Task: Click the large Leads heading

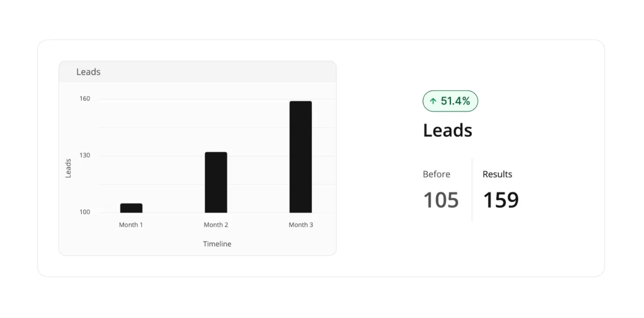Action: pos(448,130)
